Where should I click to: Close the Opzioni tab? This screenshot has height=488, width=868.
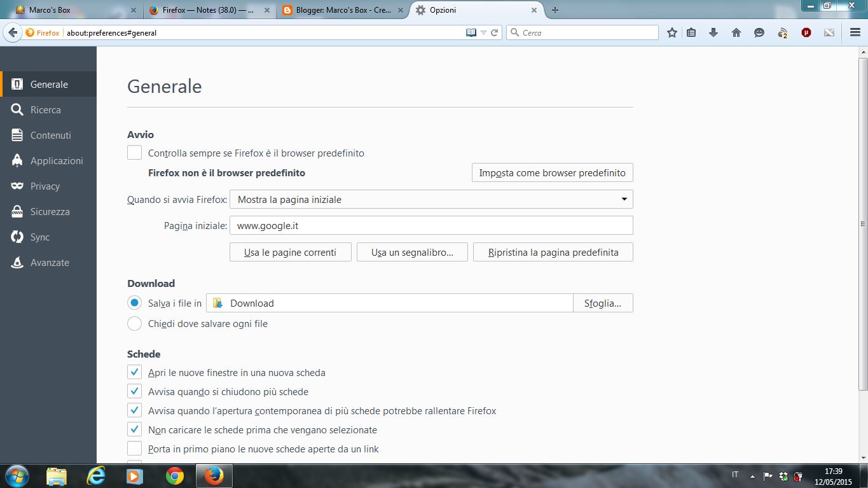[534, 10]
